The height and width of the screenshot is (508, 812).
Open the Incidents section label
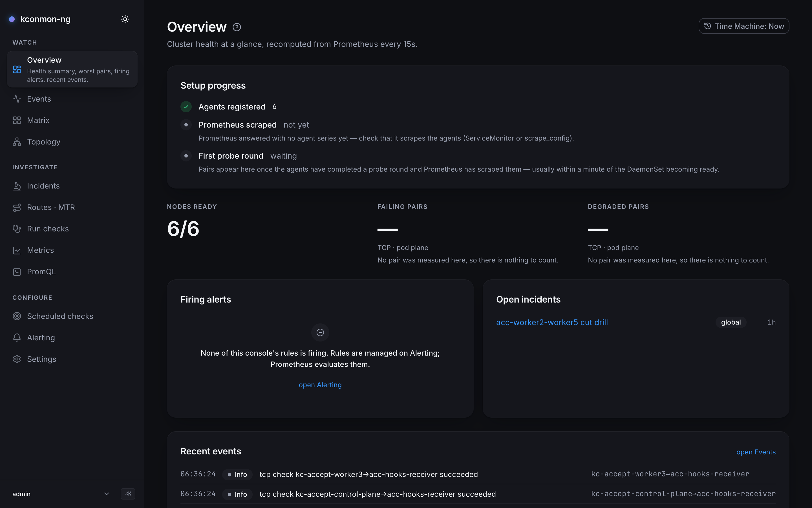[x=43, y=186]
